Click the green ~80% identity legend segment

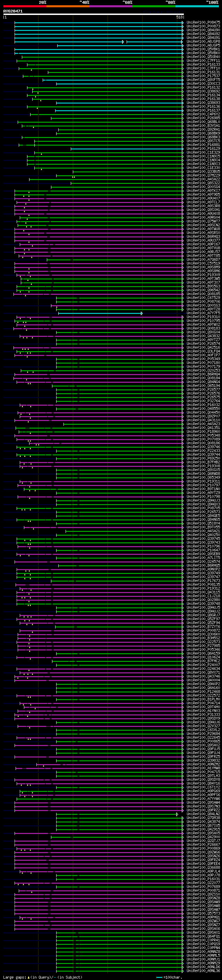click(x=154, y=6)
